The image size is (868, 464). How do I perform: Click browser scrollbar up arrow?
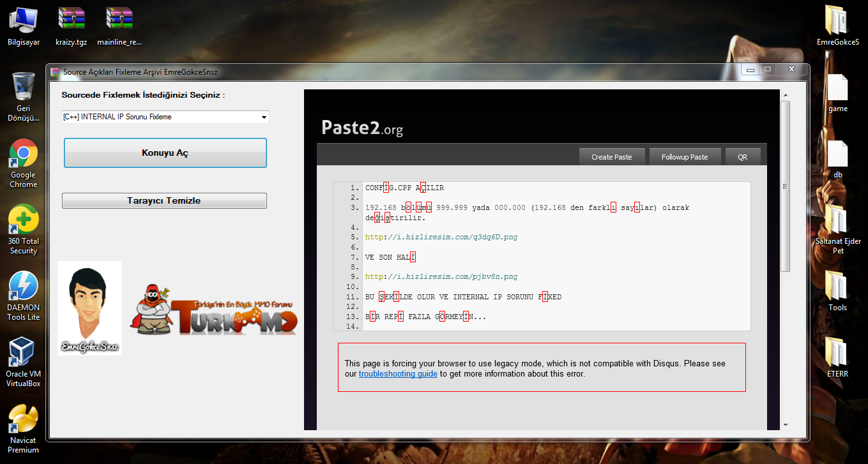[x=785, y=95]
